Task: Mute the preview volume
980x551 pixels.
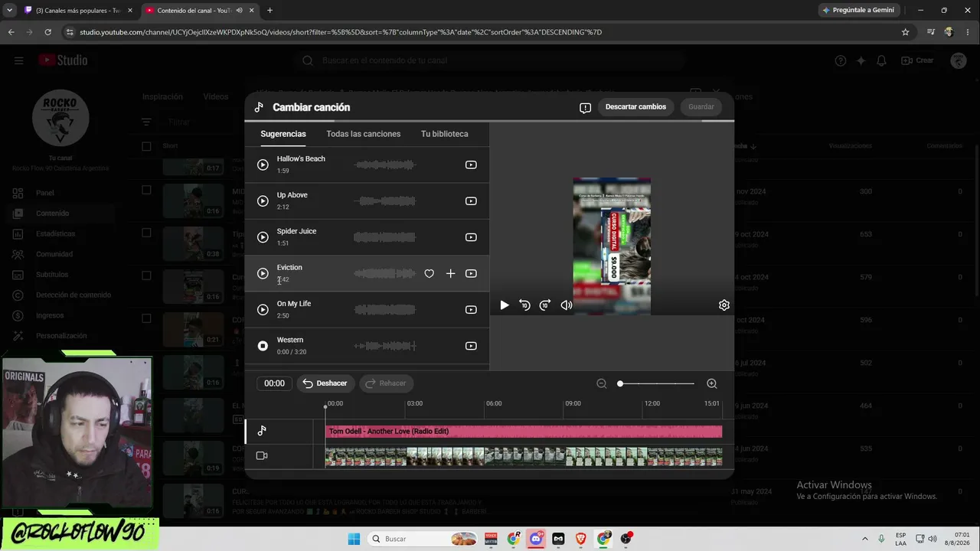Action: 566,305
